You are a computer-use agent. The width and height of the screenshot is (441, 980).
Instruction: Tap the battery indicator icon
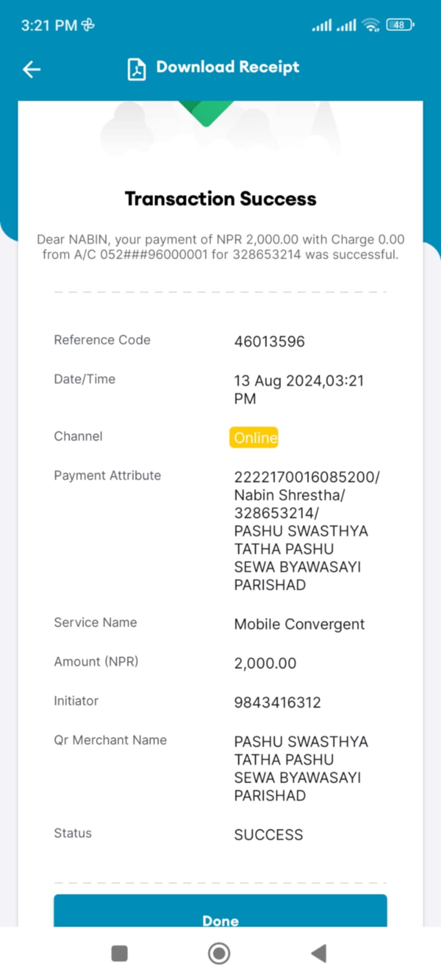click(x=400, y=25)
